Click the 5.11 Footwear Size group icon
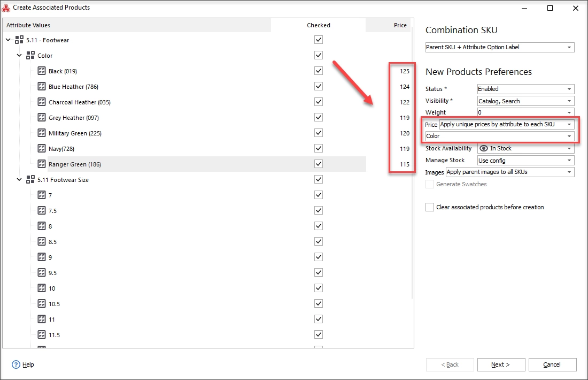Image resolution: width=588 pixels, height=380 pixels. click(30, 179)
